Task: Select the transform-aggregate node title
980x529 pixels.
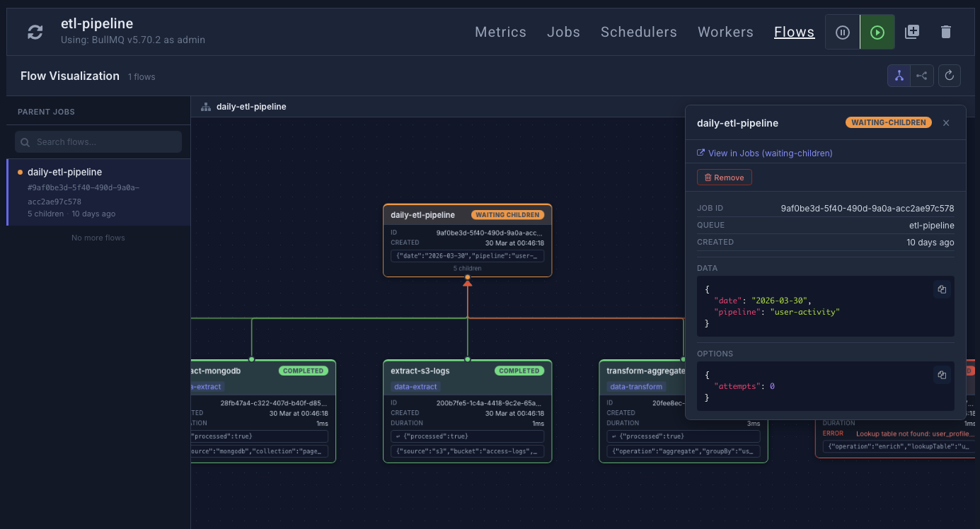Action: 646,371
